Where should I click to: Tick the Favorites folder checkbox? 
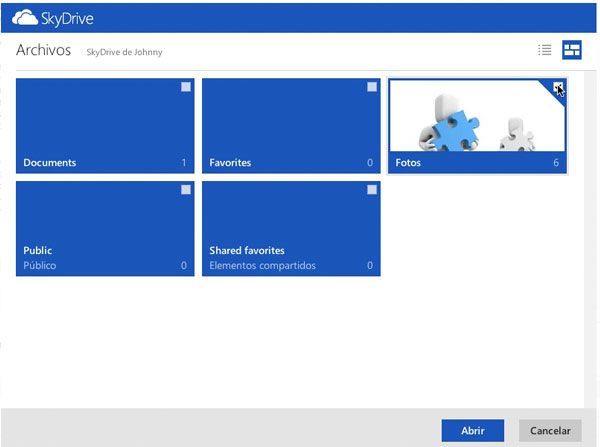[x=372, y=87]
